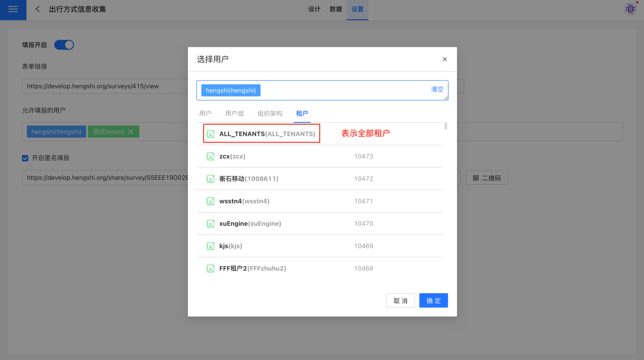
Task: Click the tenant list scrollbar thumb
Action: pyautogui.click(x=445, y=126)
